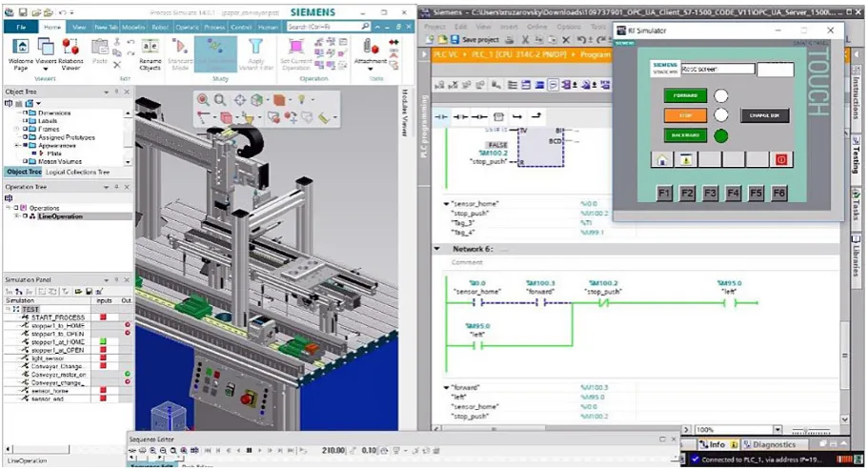Screen dimensions: 868x471
Task: Open the Relations Viewer
Action: pyautogui.click(x=71, y=53)
